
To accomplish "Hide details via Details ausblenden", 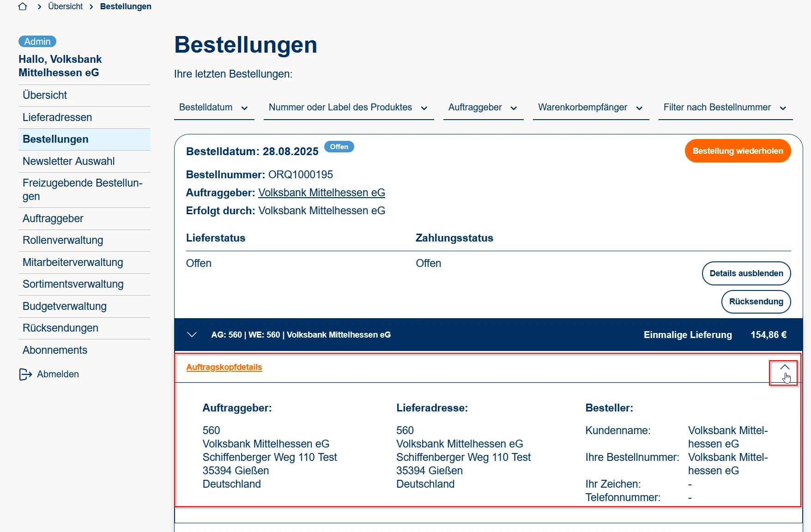I will click(x=746, y=273).
